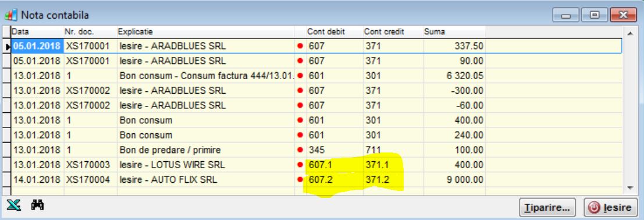Click the 6 320.05 amount cell
The image size is (644, 220).
pos(454,76)
